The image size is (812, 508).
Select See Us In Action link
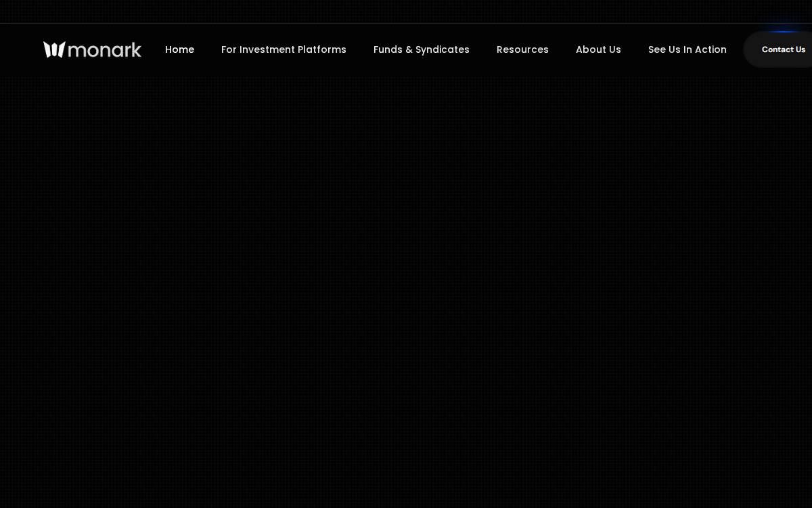(687, 49)
